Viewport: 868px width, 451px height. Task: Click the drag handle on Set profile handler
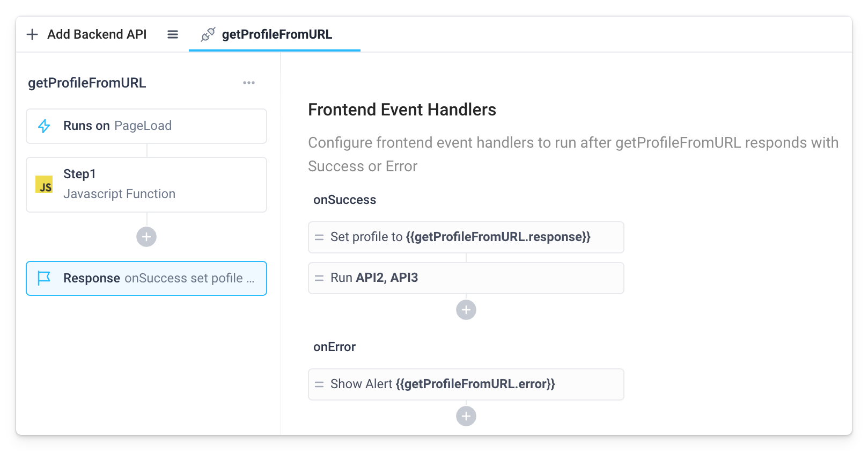click(x=319, y=237)
